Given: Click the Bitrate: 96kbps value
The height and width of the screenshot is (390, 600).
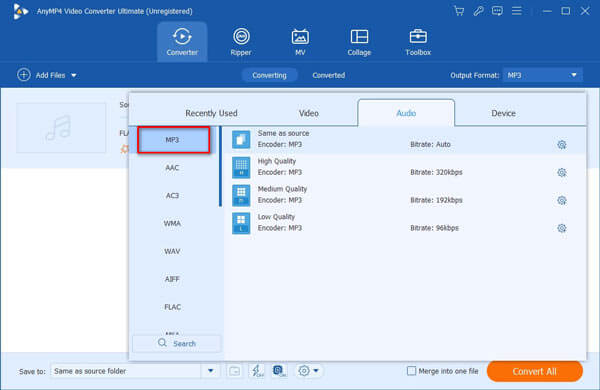Looking at the screenshot, I should click(434, 228).
